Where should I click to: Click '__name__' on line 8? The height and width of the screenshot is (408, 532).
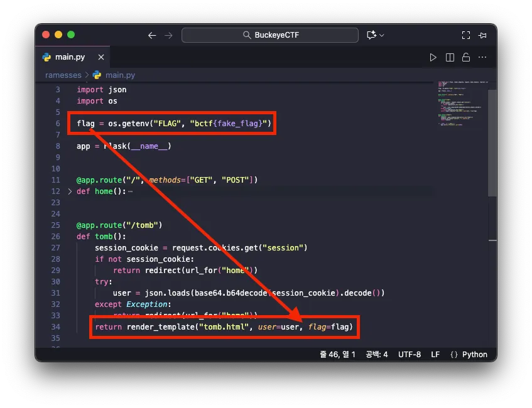(x=149, y=146)
